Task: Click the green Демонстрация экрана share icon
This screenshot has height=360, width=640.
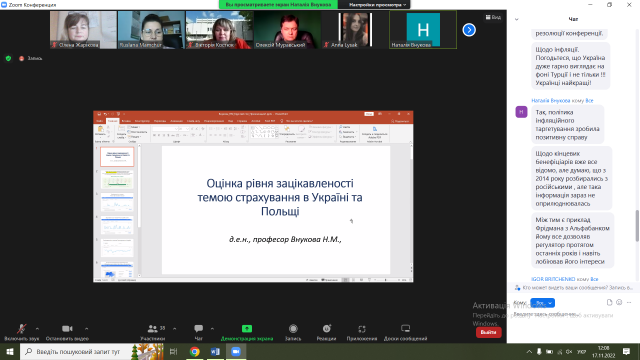Action: point(247,329)
